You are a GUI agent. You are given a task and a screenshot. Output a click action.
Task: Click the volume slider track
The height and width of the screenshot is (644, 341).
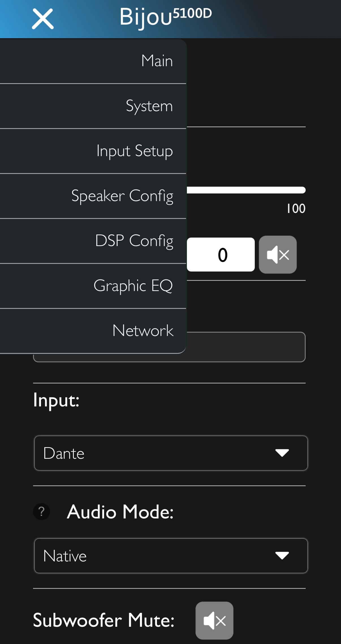(x=246, y=190)
